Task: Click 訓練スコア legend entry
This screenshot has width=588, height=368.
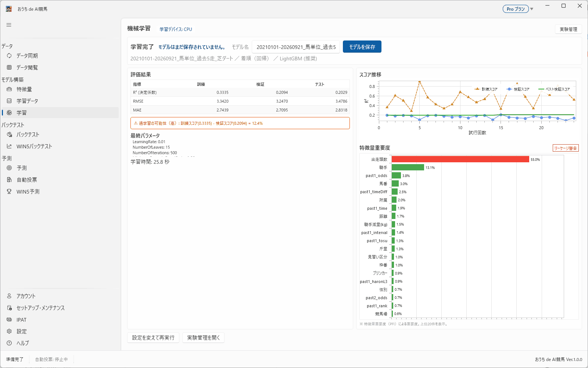Action: tap(486, 89)
